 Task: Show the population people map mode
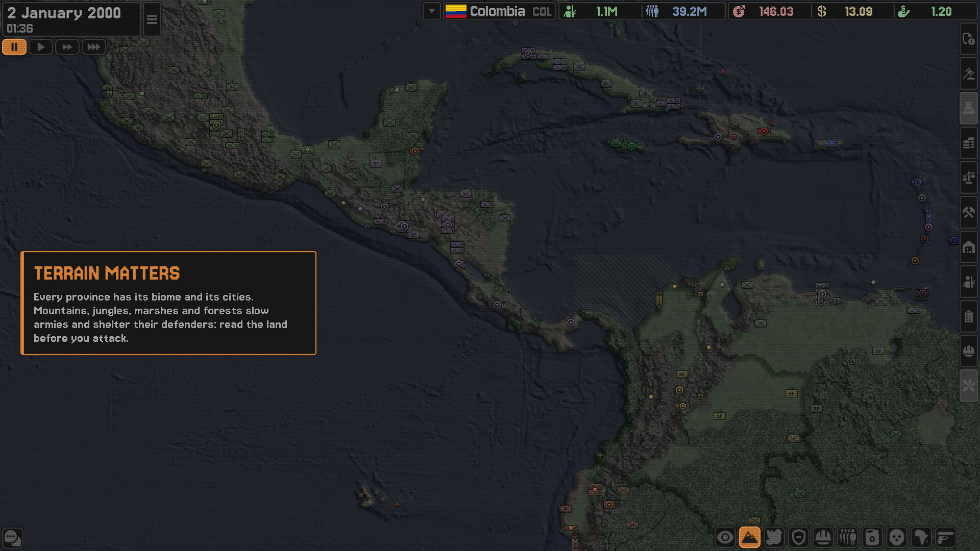coord(847,537)
